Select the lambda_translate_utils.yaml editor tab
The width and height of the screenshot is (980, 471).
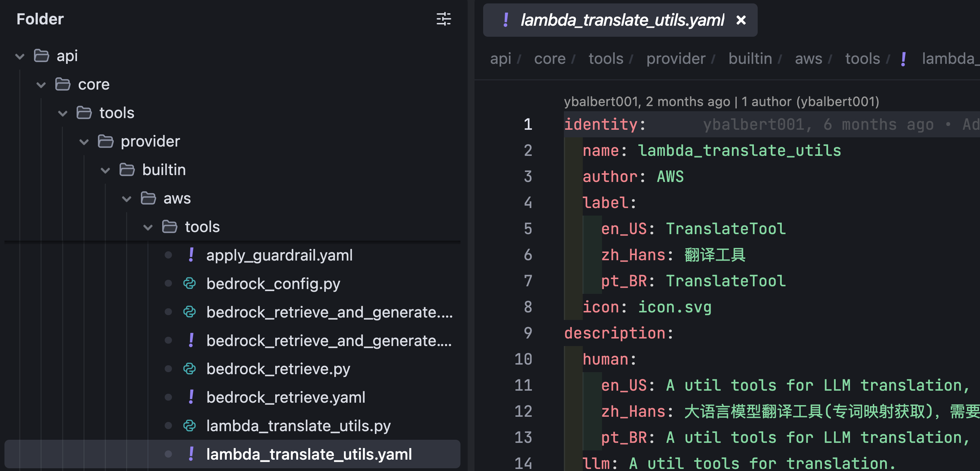coord(622,20)
